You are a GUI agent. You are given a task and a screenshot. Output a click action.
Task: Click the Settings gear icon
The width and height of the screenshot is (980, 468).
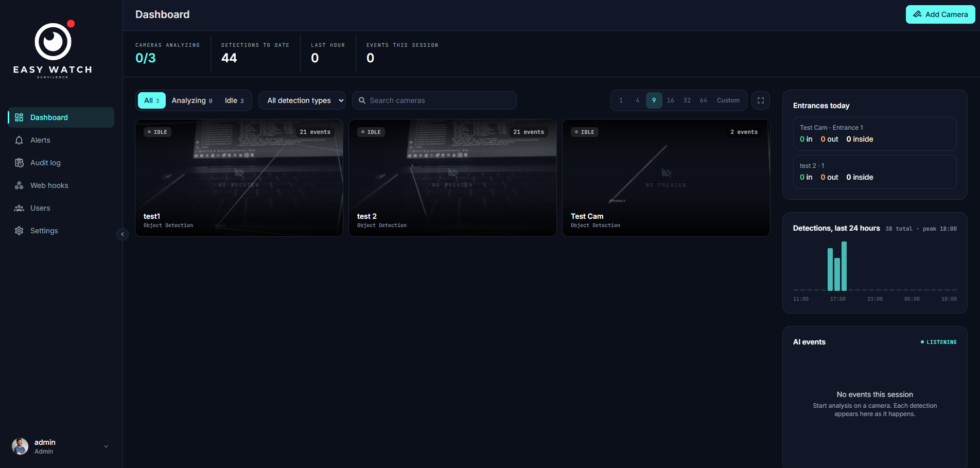click(19, 231)
